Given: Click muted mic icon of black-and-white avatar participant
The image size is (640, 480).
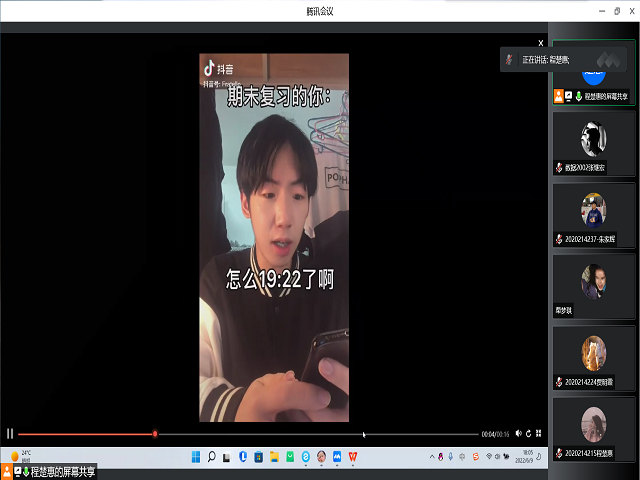Looking at the screenshot, I should pyautogui.click(x=559, y=167).
